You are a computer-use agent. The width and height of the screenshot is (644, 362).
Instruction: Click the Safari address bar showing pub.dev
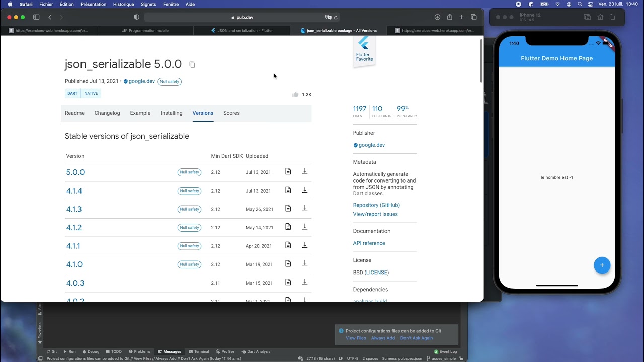(x=242, y=17)
